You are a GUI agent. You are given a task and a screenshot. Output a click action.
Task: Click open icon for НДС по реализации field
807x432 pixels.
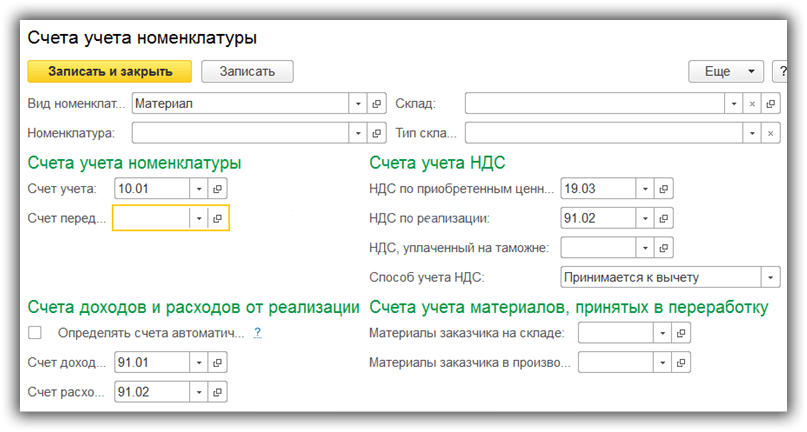[x=664, y=218]
